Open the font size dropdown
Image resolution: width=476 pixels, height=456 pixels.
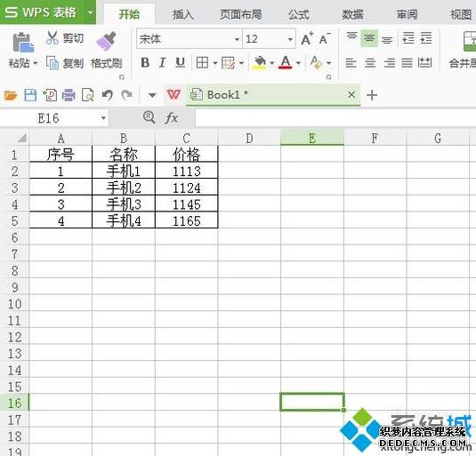point(290,39)
